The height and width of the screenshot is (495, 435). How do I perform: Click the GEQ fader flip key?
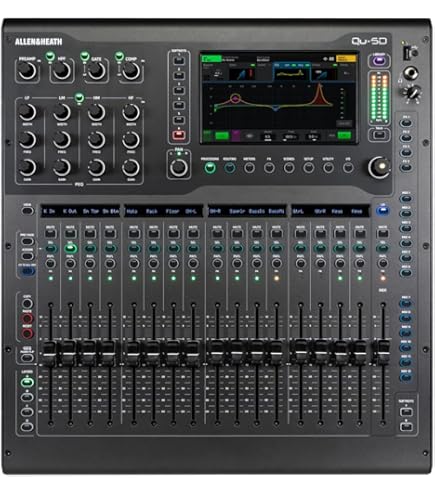tap(27, 358)
